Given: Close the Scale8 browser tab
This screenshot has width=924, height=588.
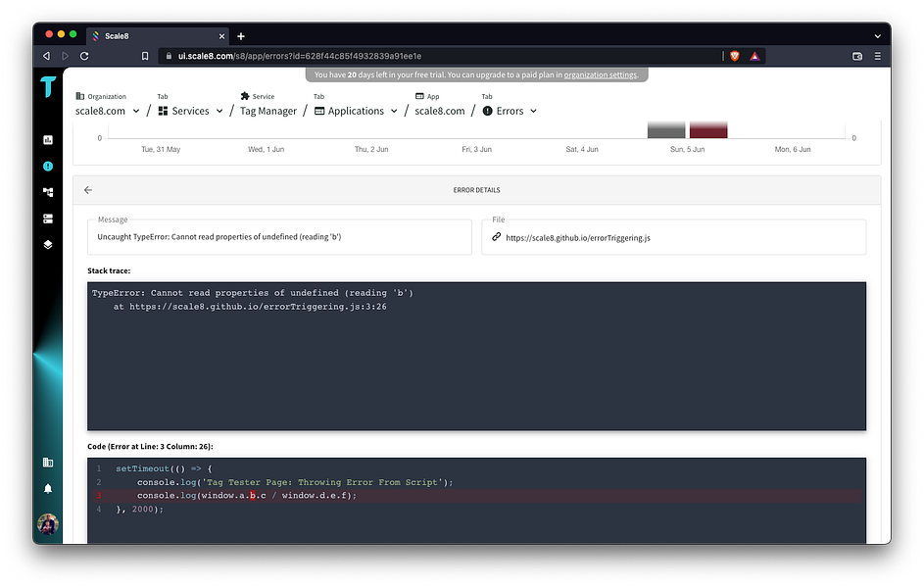Looking at the screenshot, I should [221, 36].
